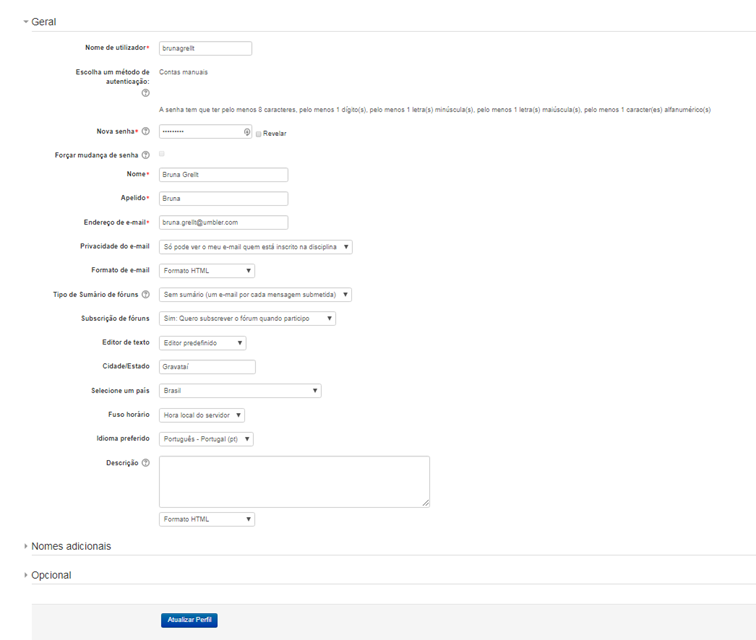Click help icon beside authentication method label
The width and height of the screenshot is (756, 640).
click(146, 93)
